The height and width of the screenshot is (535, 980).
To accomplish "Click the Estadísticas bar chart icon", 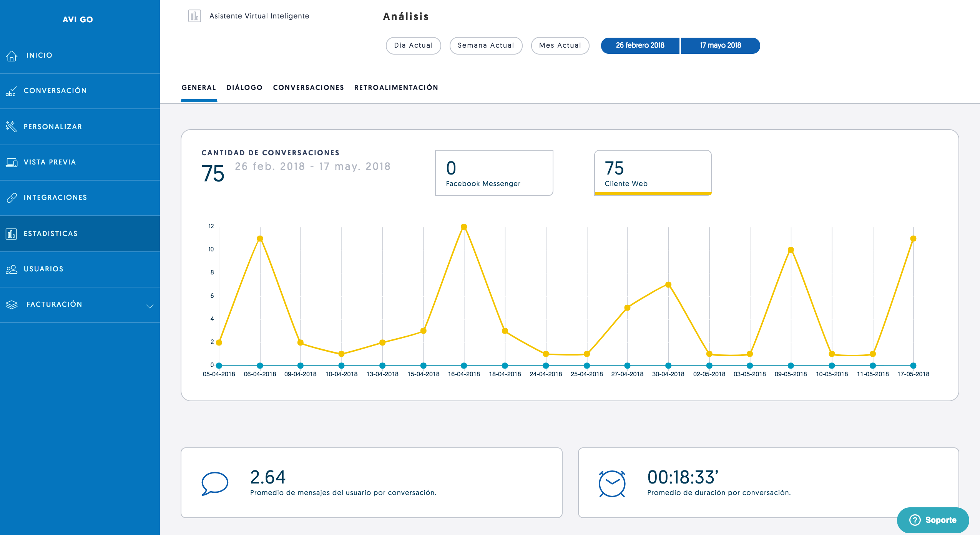I will (11, 234).
